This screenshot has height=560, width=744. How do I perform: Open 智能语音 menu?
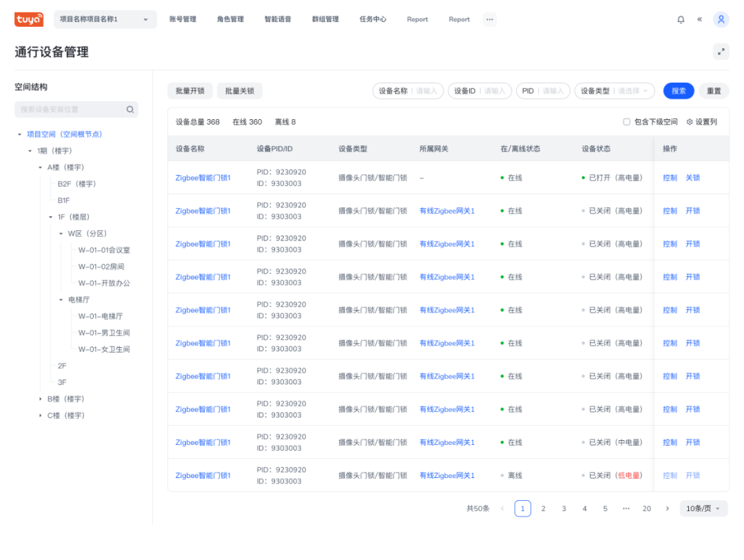[x=278, y=19]
